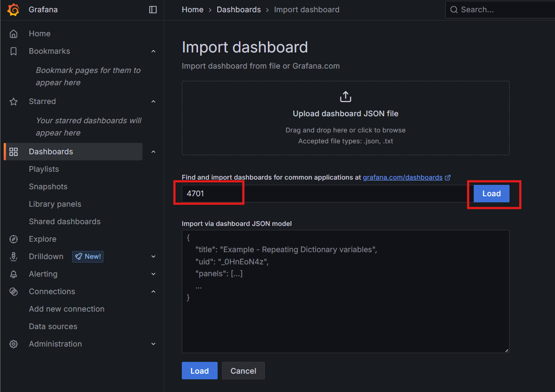The height and width of the screenshot is (392, 555).
Task: Open Bookmarks in the sidebar
Action: (x=49, y=51)
